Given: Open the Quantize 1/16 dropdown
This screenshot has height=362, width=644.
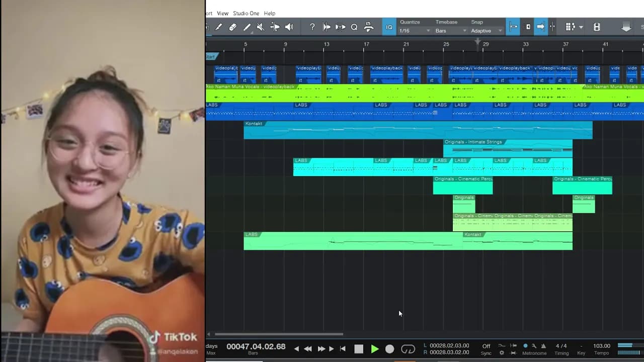Looking at the screenshot, I should pos(415,31).
